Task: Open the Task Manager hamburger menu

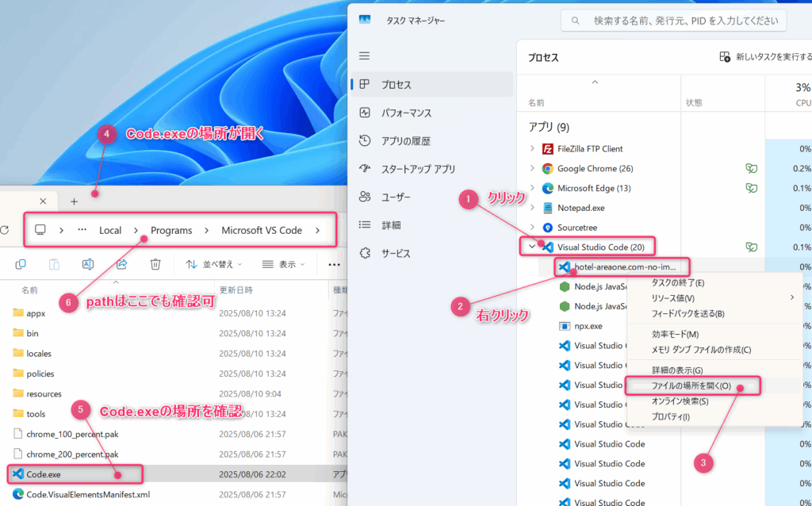Action: tap(365, 56)
